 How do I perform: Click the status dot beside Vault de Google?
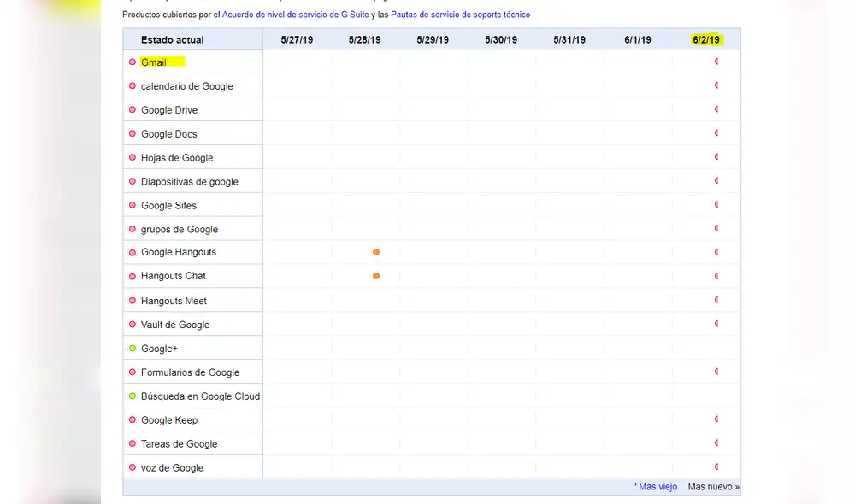(133, 324)
